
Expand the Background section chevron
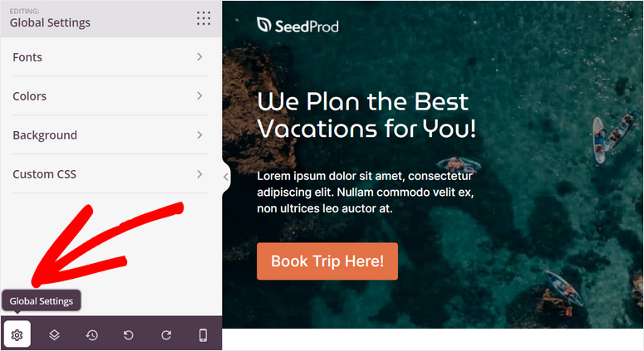coord(199,135)
